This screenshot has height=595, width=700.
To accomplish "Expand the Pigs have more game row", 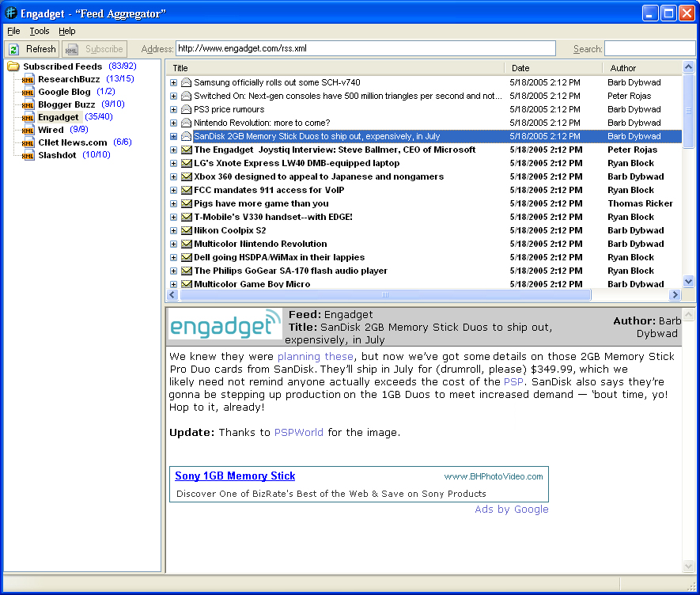I will point(174,203).
